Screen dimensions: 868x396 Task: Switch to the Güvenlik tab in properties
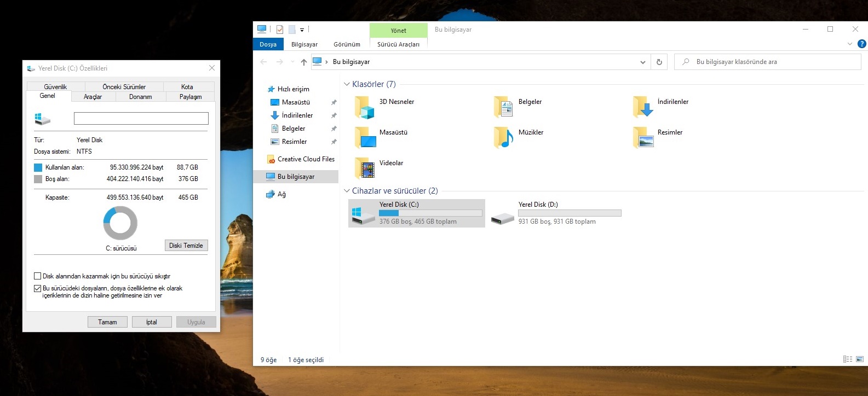click(x=55, y=86)
